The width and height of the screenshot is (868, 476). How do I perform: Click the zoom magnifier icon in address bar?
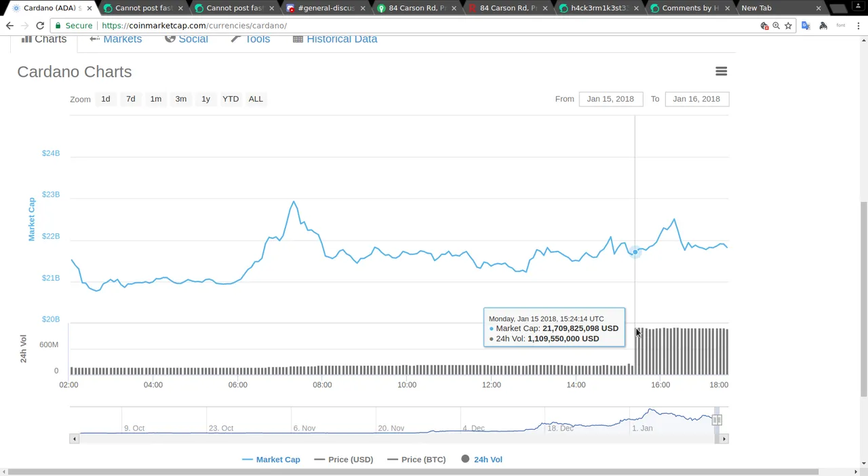coord(776,26)
